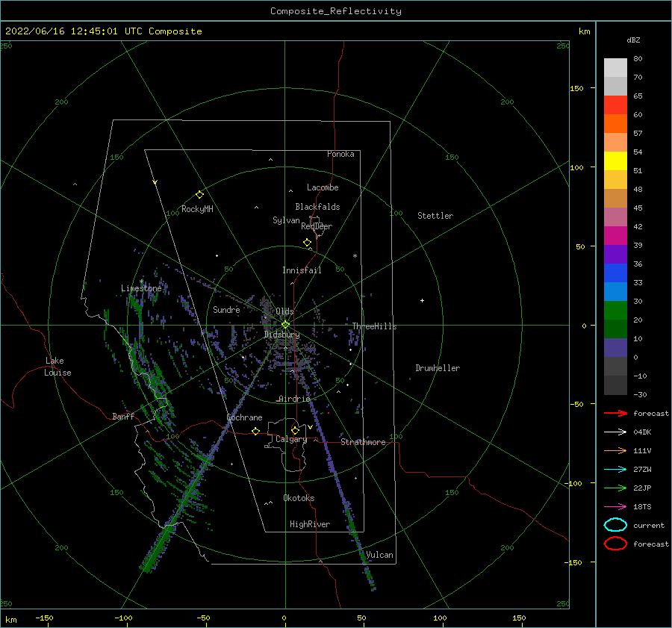This screenshot has width=672, height=628.
Task: Click the Didsbury label
Action: (281, 335)
